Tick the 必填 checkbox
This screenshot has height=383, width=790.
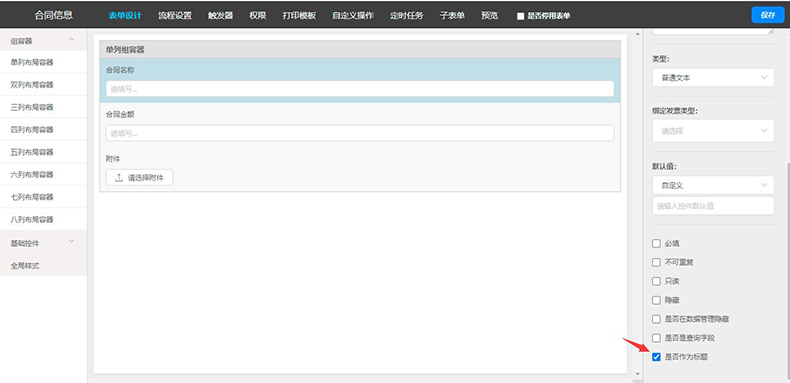click(x=656, y=243)
